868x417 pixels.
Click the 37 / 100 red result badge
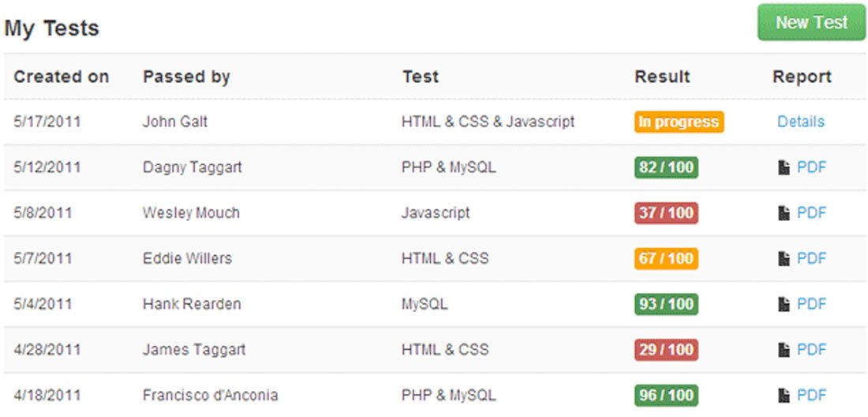pyautogui.click(x=666, y=213)
